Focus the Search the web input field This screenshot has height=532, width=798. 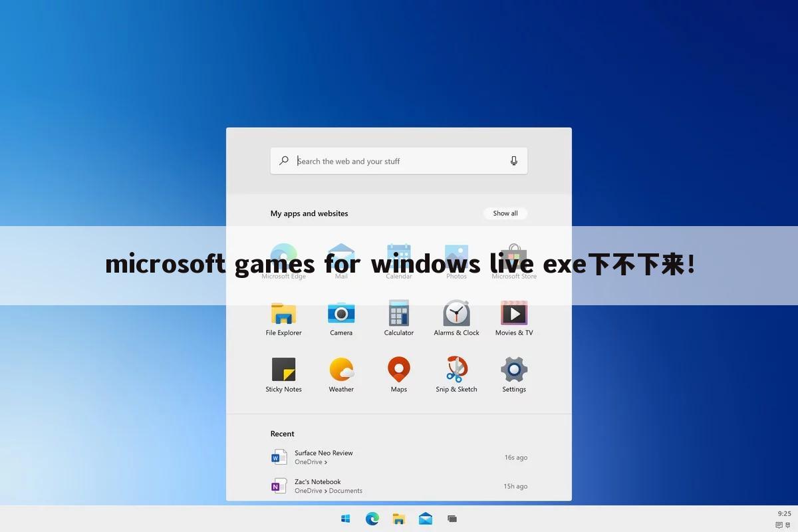click(x=399, y=161)
